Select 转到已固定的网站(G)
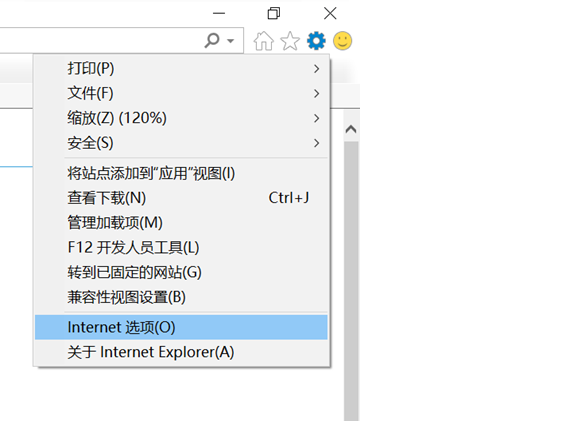Image resolution: width=576 pixels, height=424 pixels. [181, 272]
